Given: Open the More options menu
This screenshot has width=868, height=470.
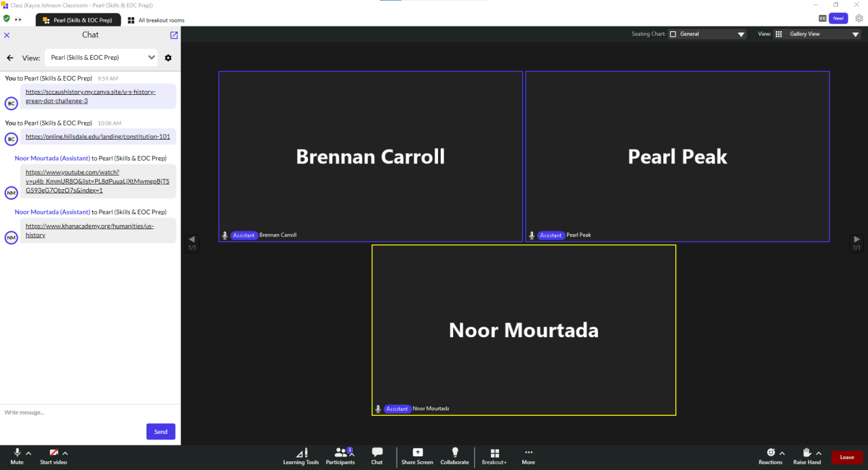Looking at the screenshot, I should pyautogui.click(x=528, y=456).
